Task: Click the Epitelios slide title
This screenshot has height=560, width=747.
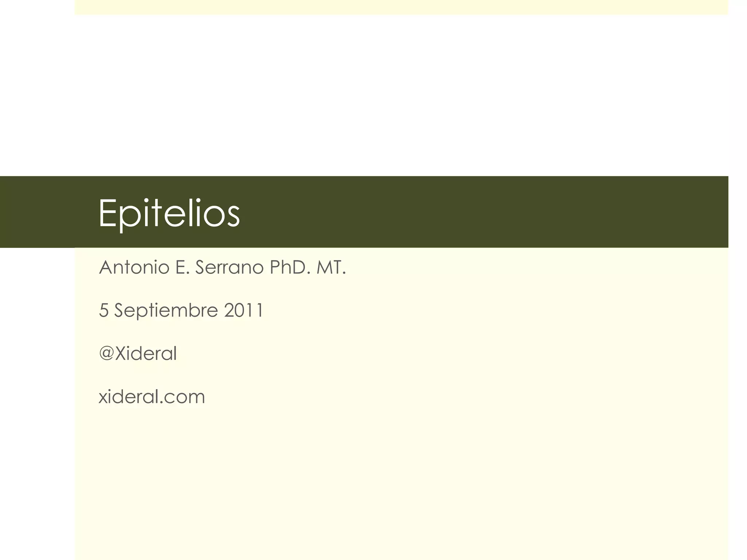Action: pos(169,214)
